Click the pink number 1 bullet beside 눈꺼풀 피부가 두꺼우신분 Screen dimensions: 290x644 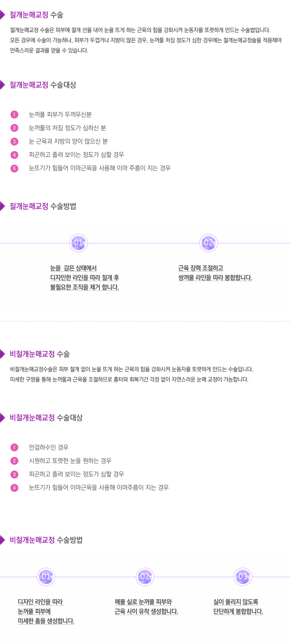click(14, 114)
